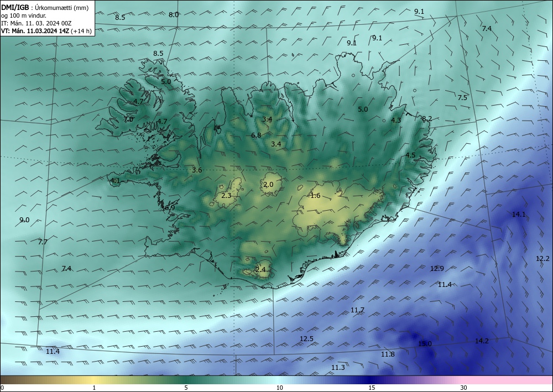
Task: Select the '12.2' value label
Action: [543, 259]
